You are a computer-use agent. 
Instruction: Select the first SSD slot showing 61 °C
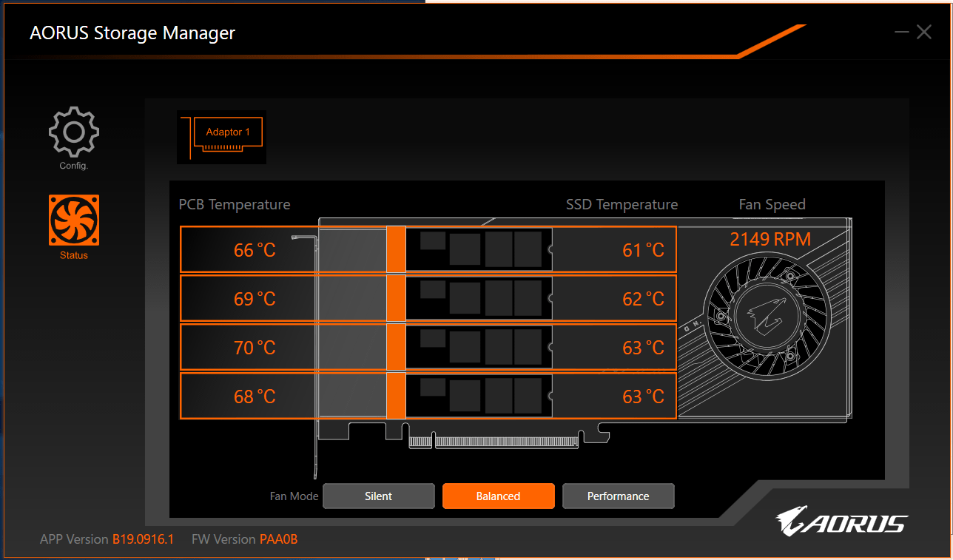tap(614, 250)
